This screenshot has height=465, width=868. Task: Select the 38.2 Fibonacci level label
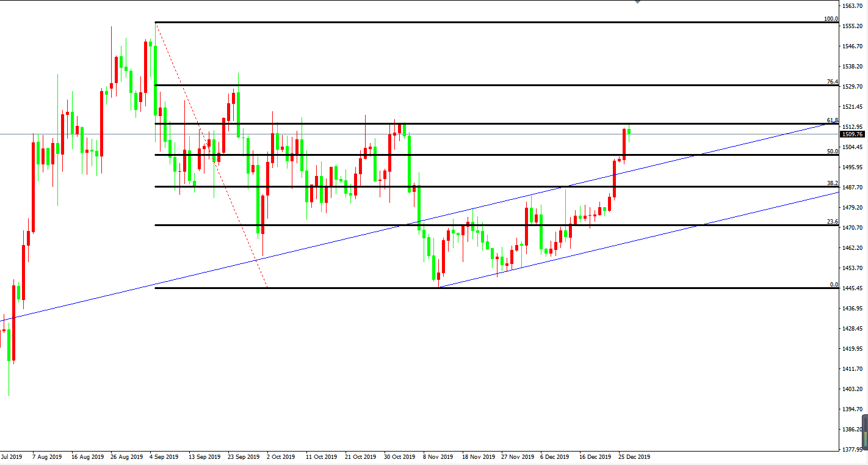coord(832,183)
